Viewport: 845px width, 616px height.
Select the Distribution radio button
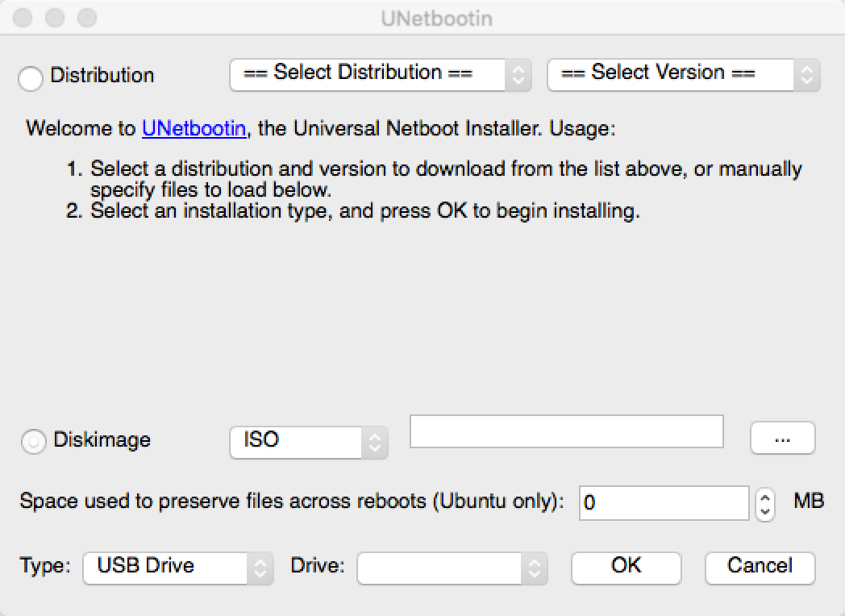[30, 78]
